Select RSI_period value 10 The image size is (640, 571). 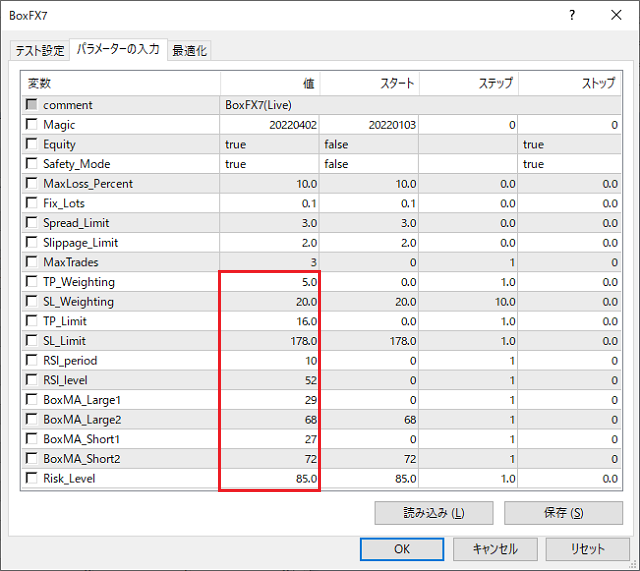pyautogui.click(x=311, y=361)
